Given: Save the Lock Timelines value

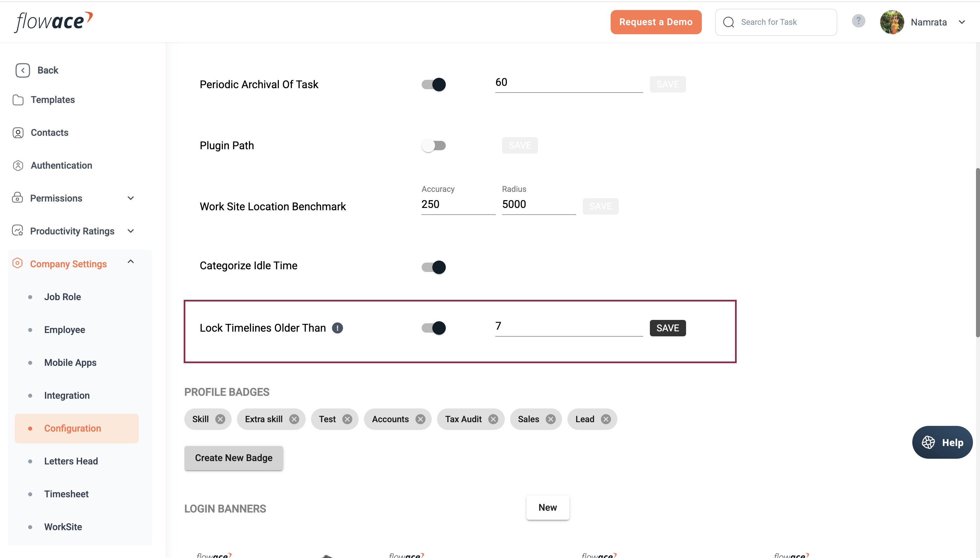Looking at the screenshot, I should point(668,328).
